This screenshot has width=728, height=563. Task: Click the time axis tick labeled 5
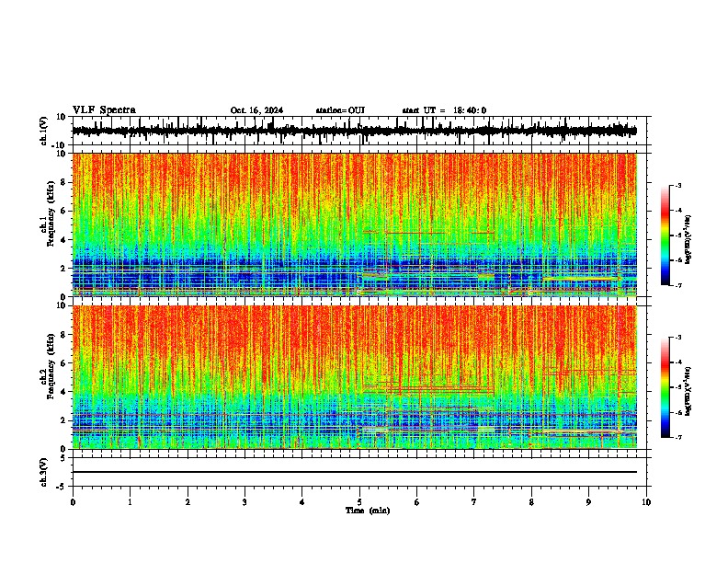[x=359, y=502]
